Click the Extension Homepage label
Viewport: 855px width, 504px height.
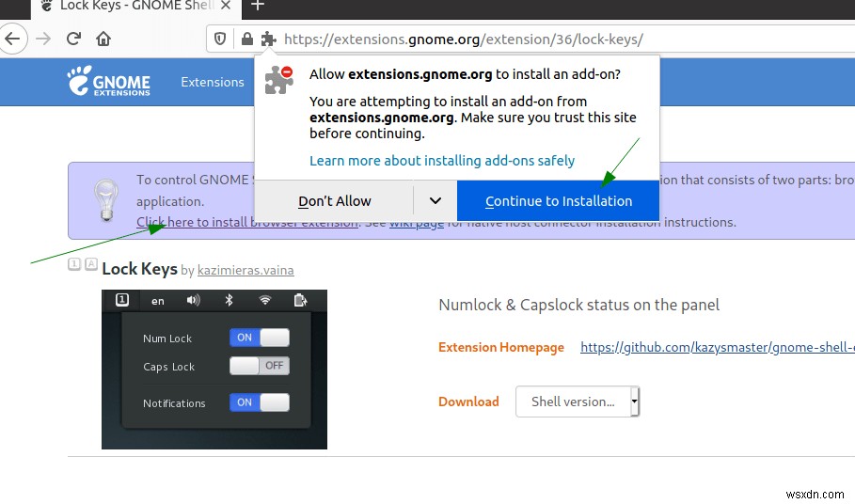[x=501, y=348]
